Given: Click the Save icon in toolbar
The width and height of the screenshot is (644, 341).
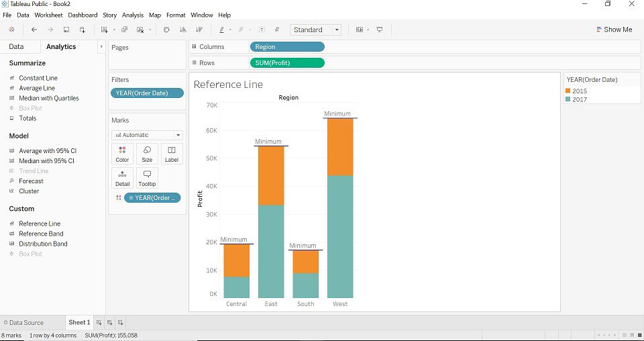Looking at the screenshot, I should pyautogui.click(x=66, y=30).
